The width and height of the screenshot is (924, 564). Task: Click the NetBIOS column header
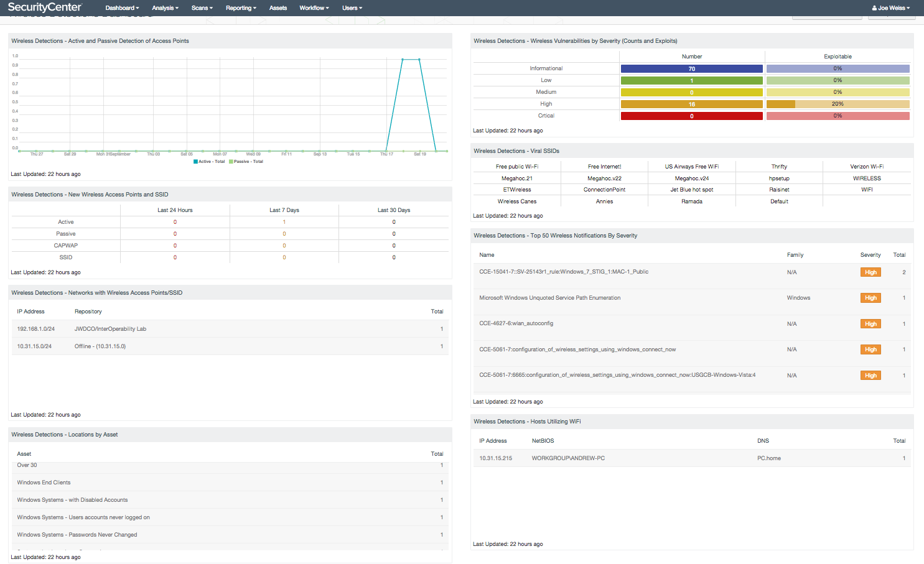(543, 441)
